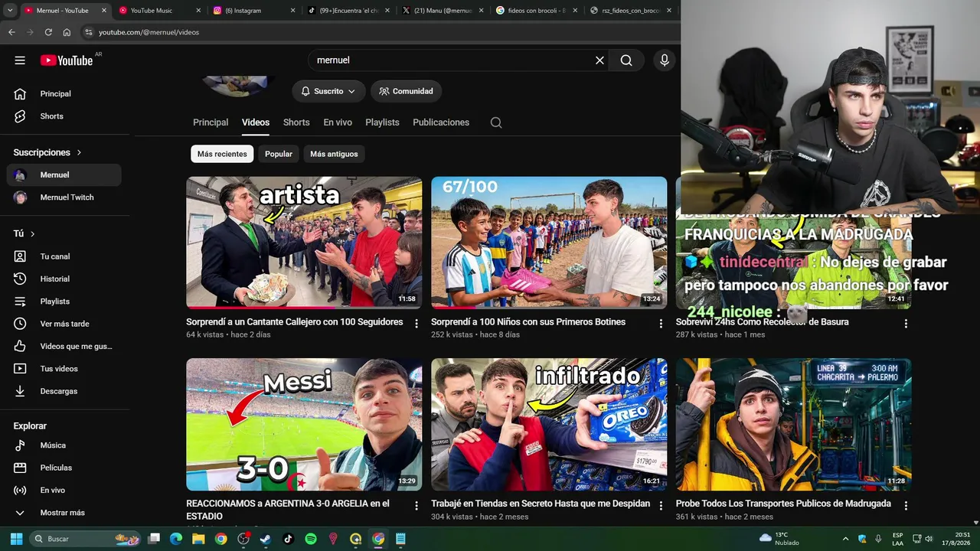This screenshot has width=980, height=551.
Task: Open more options for Tiendas en Secreto video
Action: 661,506
